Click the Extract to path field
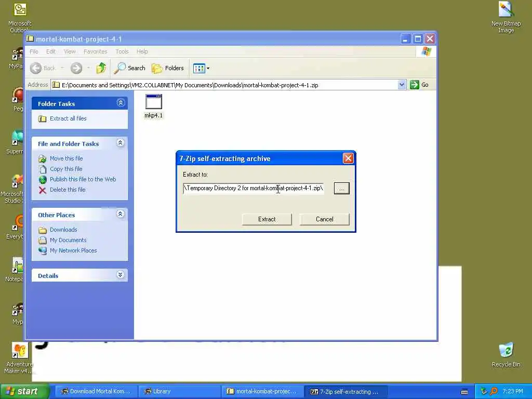The height and width of the screenshot is (399, 532). click(x=254, y=188)
